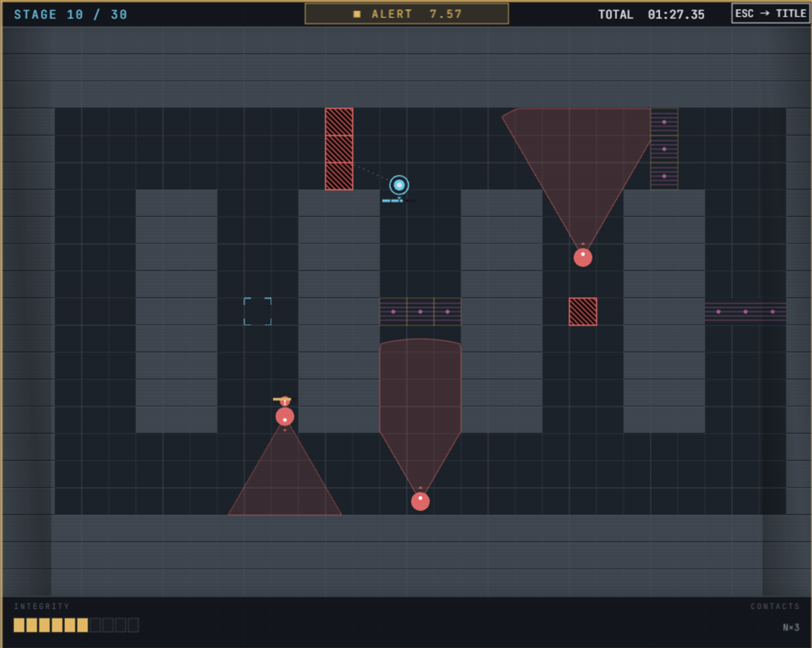Select the dashed blue target bracket square
The image size is (812, 648).
(258, 311)
